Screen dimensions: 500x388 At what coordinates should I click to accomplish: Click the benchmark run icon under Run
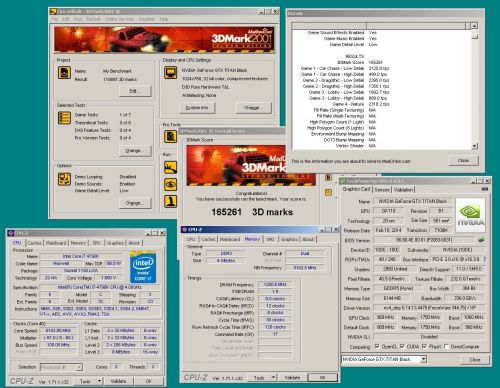pos(170,167)
